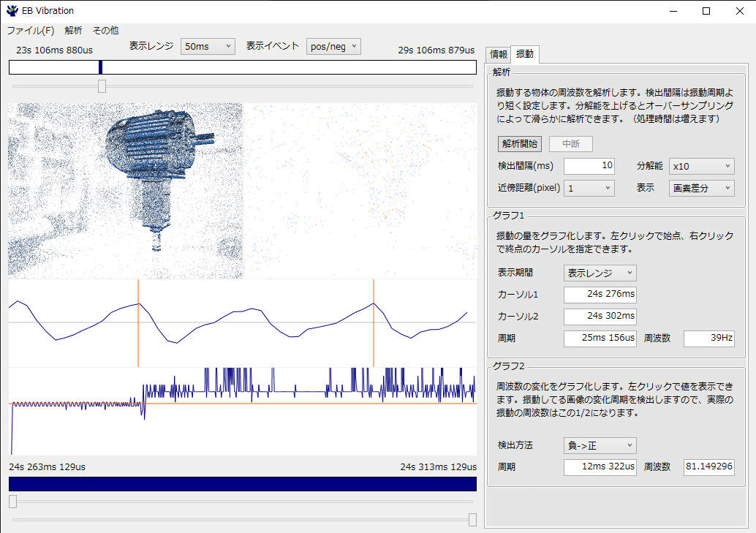Open the 検出方法 負->正 dropdown
The image size is (756, 533).
click(600, 445)
